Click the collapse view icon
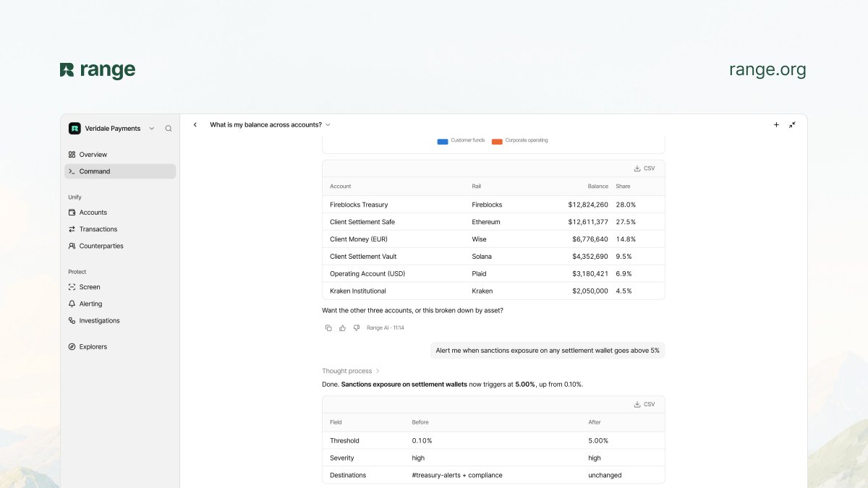The image size is (868, 488). point(792,125)
